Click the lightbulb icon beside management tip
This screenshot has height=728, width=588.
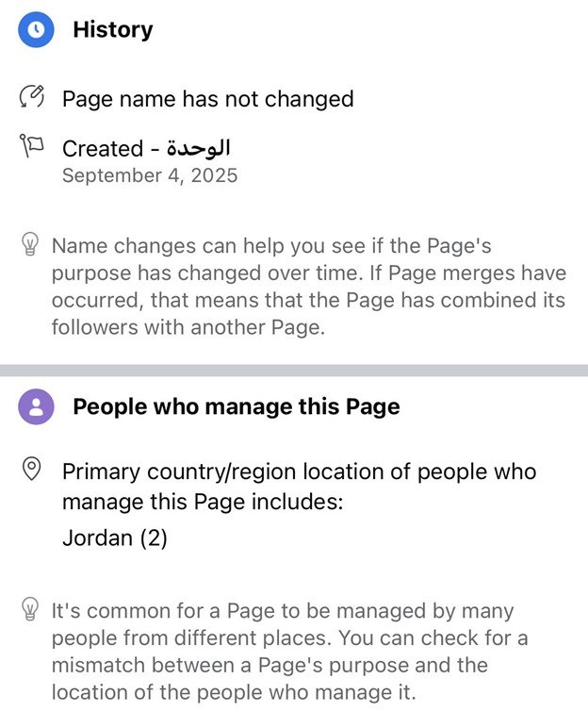30,610
